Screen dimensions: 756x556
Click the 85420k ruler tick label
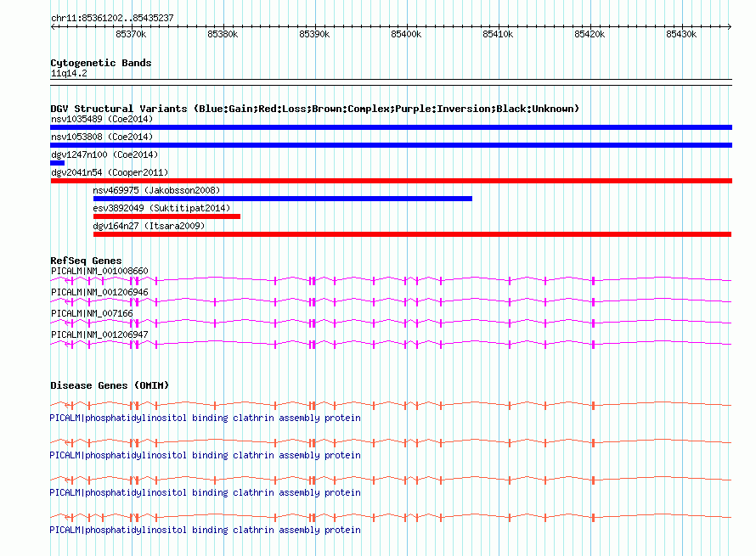590,34
